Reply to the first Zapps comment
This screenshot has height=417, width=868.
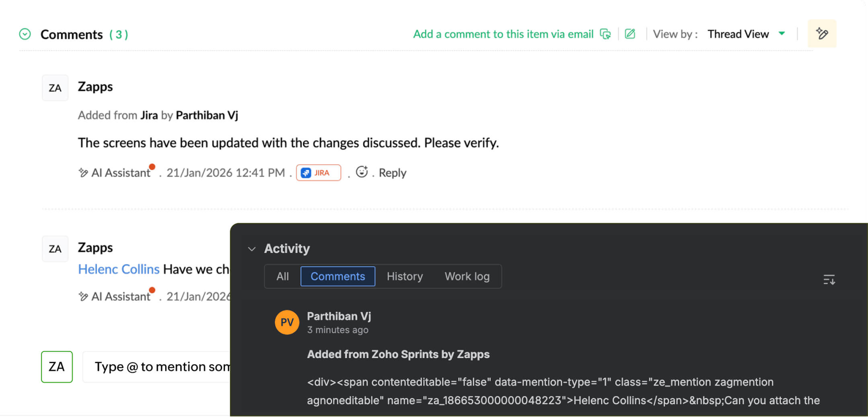pyautogui.click(x=392, y=172)
